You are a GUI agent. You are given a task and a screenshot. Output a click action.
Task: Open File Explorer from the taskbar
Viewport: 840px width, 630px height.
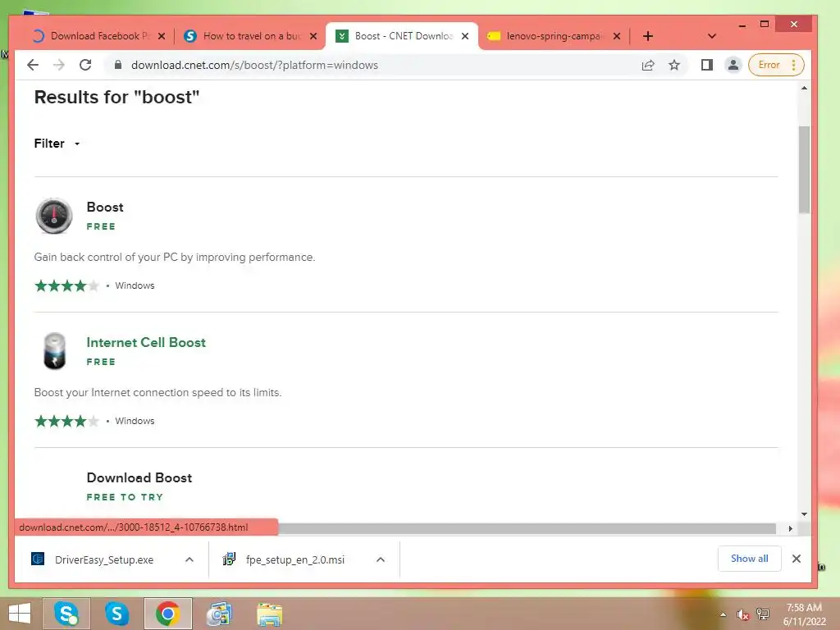(x=269, y=614)
